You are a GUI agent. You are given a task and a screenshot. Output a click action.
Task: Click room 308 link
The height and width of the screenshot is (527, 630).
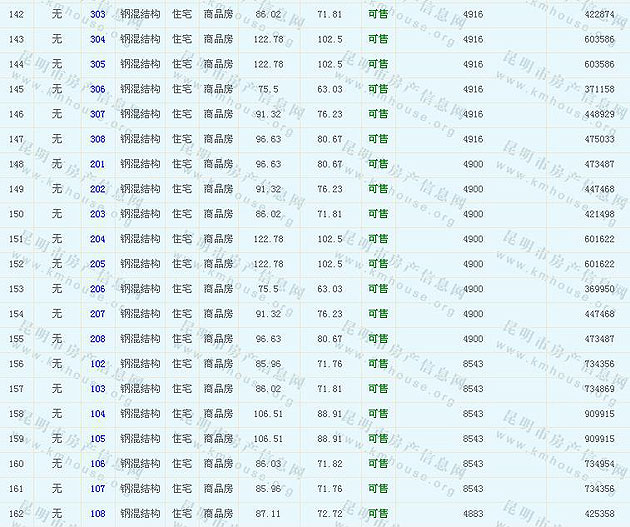97,140
